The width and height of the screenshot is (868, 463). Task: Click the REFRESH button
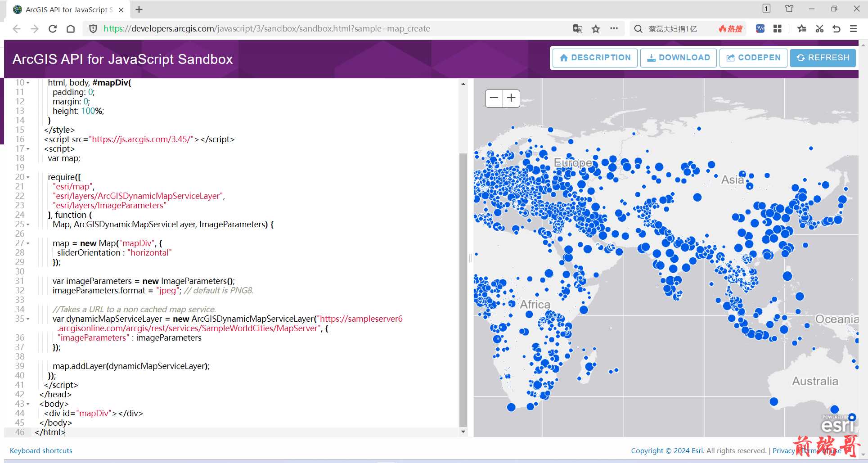[823, 58]
